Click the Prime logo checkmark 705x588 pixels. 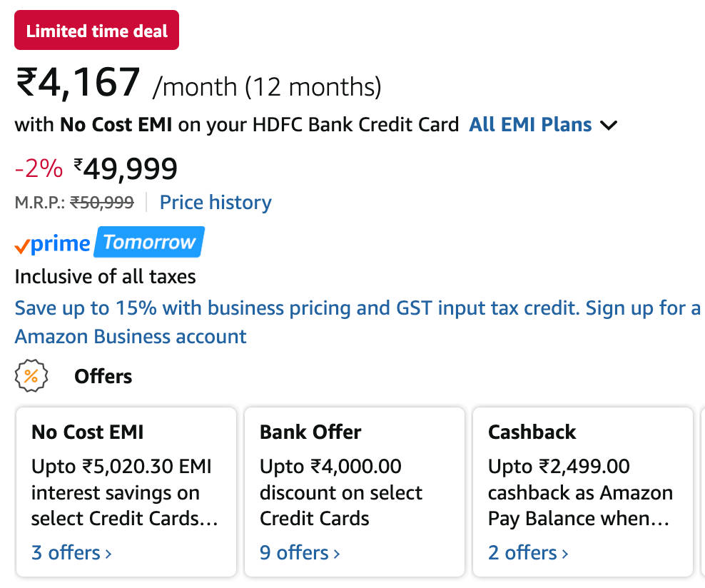[22, 245]
